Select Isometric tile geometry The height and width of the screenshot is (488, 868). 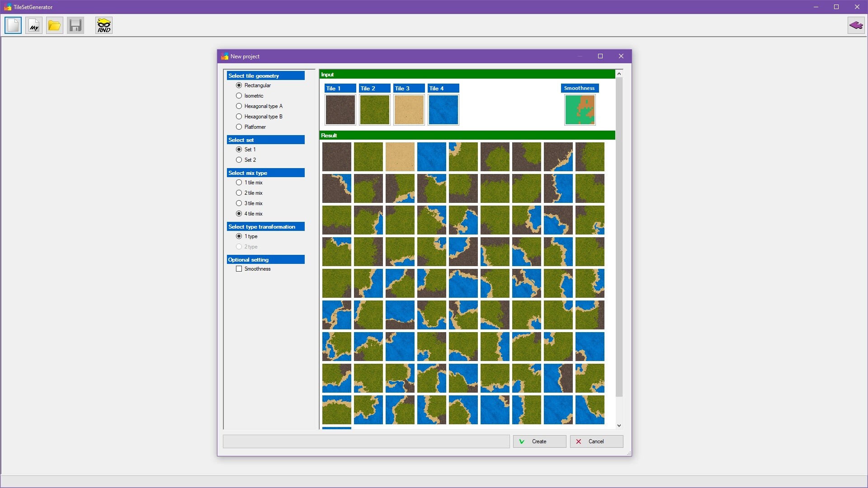pos(239,95)
